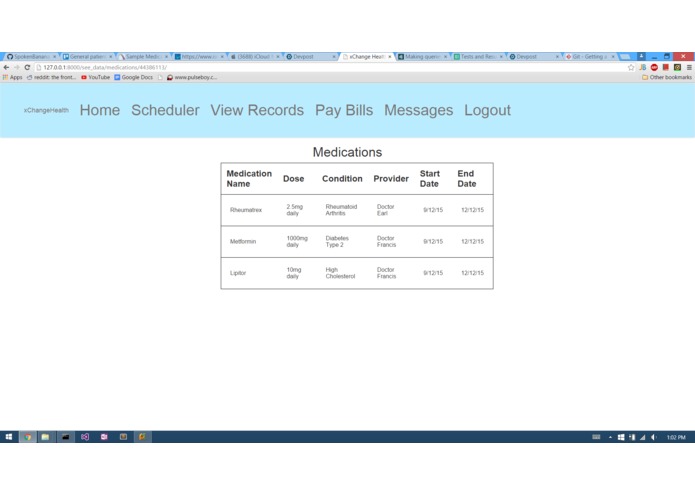
Task: Click the red Adblock extension icon
Action: coord(654,67)
